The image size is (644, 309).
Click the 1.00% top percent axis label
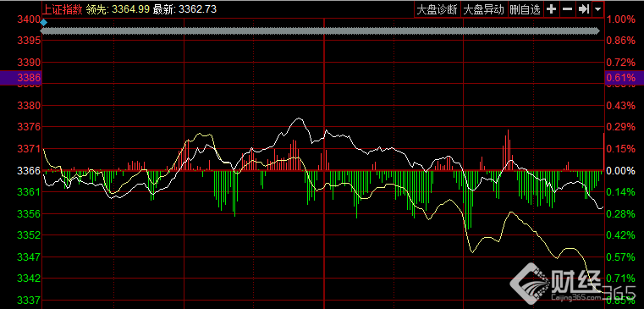(x=621, y=19)
